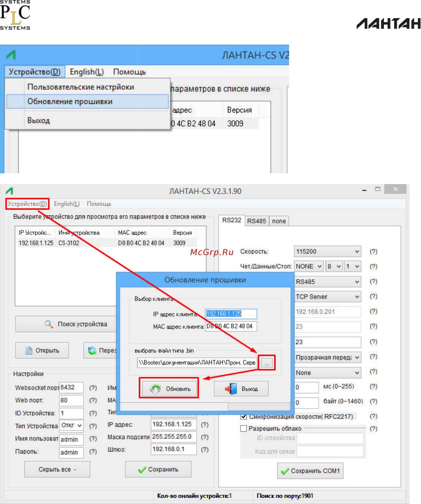421x504 pixels.
Task: Expand the TCP Server mode dropdown
Action: (328, 297)
